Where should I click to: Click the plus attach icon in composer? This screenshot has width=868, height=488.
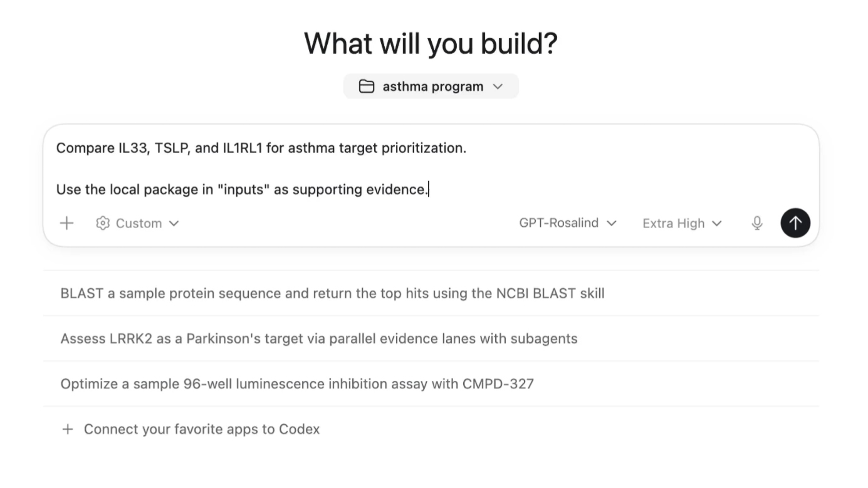click(x=66, y=223)
